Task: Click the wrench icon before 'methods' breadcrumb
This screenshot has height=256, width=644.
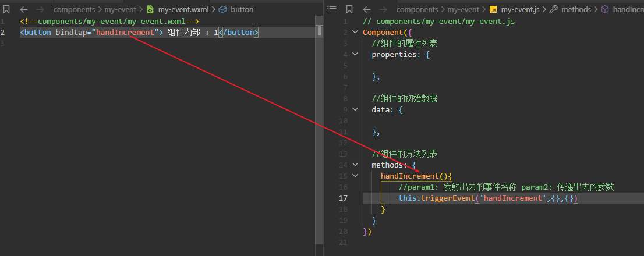Action: pyautogui.click(x=554, y=9)
